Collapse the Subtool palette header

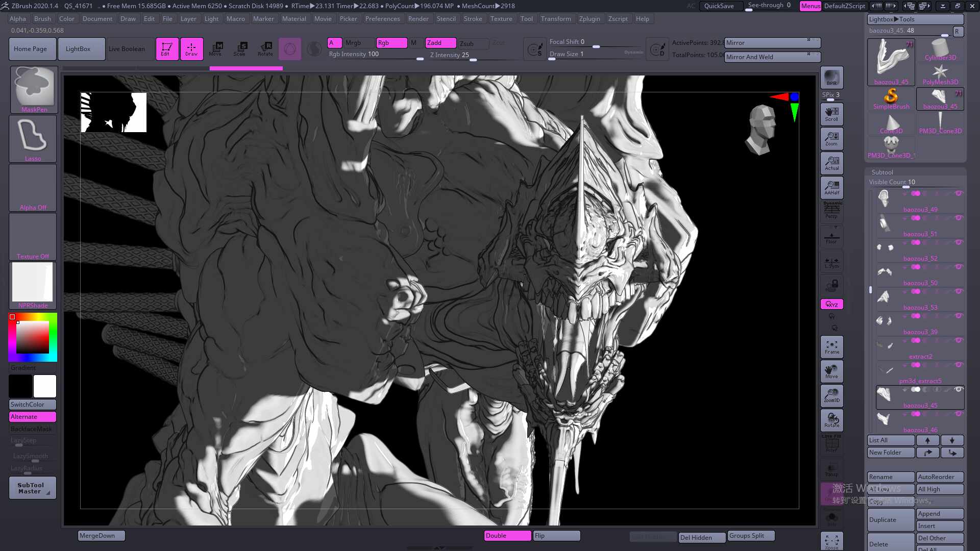[x=883, y=172]
